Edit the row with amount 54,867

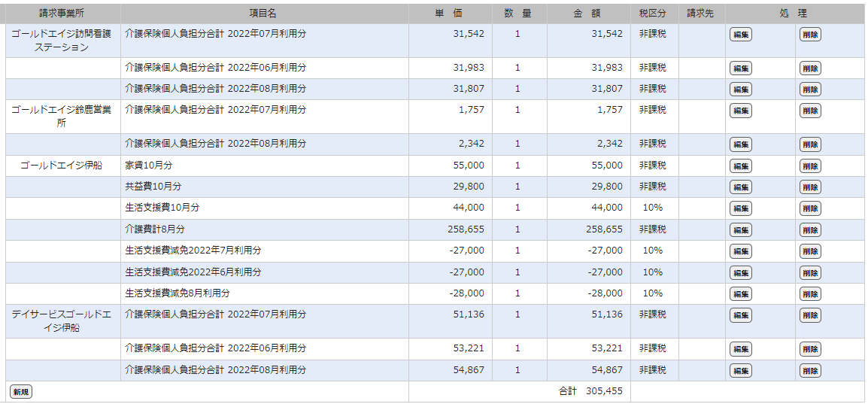click(x=740, y=371)
